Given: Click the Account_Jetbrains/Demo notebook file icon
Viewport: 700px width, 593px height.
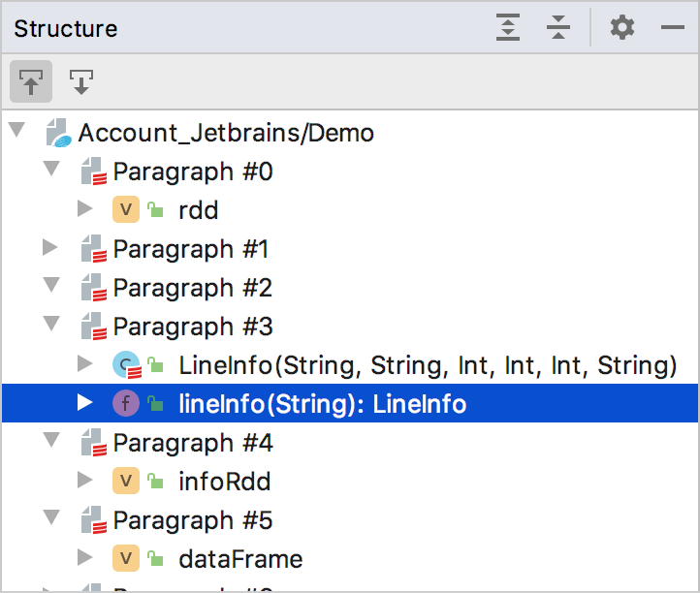Looking at the screenshot, I should click(x=59, y=133).
